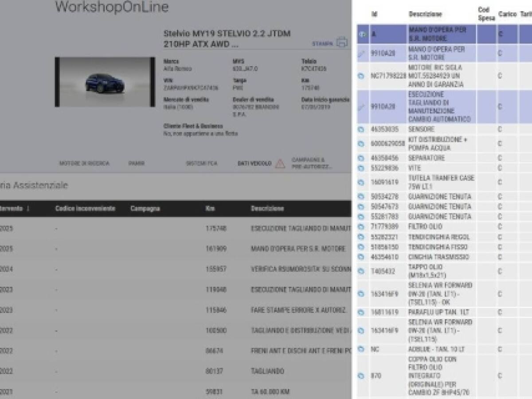Click the Stampa printer icon

coord(342,43)
